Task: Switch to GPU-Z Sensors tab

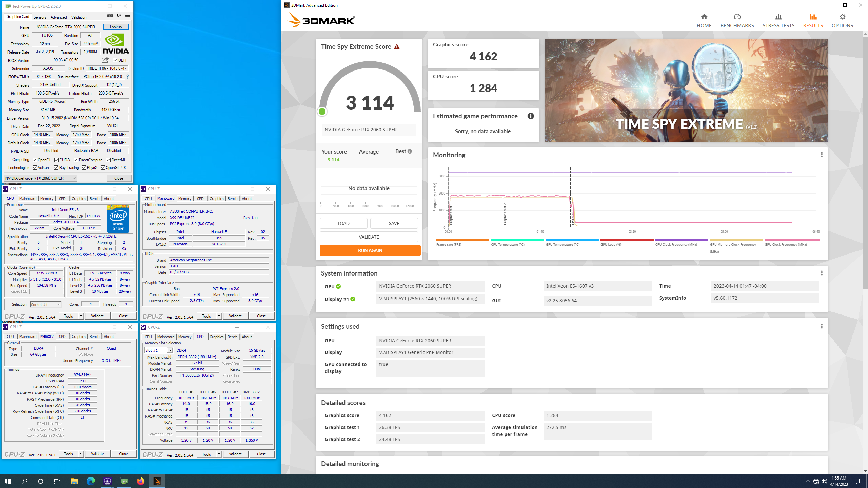Action: click(x=40, y=17)
